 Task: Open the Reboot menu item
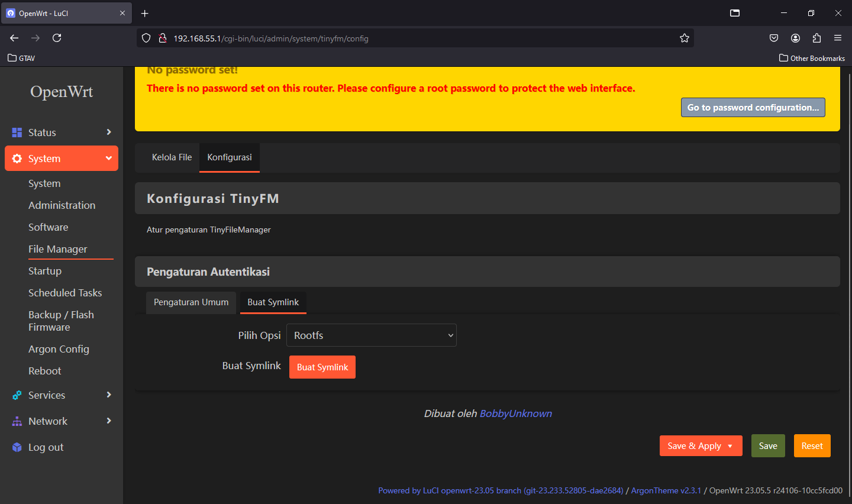(45, 371)
